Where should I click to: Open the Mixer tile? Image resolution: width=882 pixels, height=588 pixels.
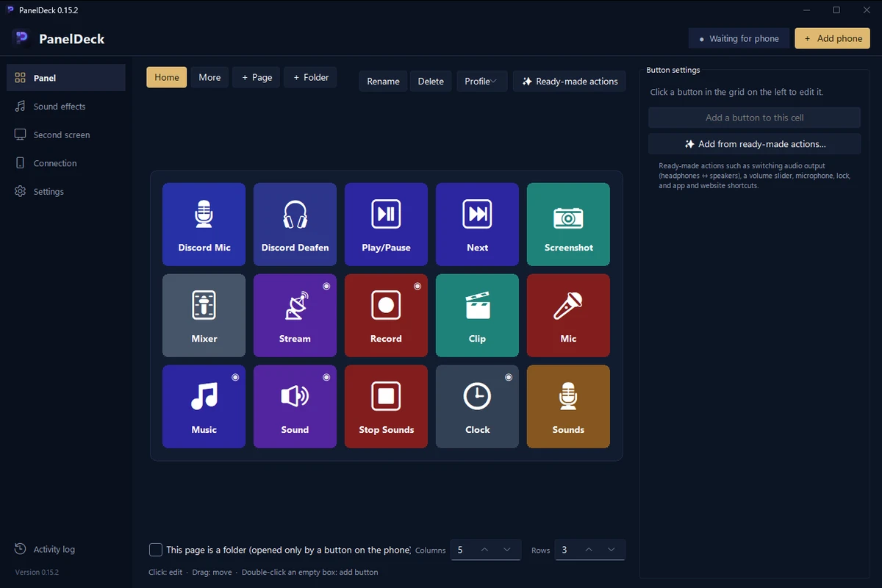pos(204,315)
